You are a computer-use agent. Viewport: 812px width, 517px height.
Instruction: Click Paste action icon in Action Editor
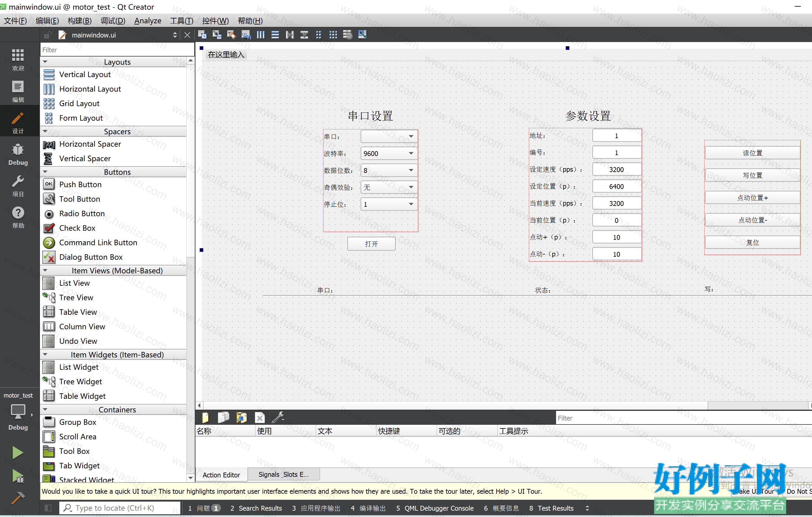coord(241,418)
